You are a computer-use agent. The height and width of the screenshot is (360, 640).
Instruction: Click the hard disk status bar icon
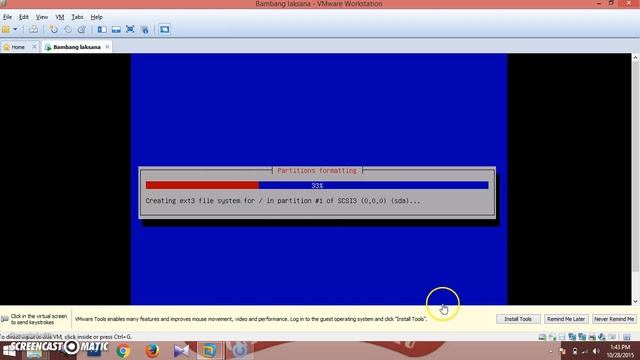point(542,337)
